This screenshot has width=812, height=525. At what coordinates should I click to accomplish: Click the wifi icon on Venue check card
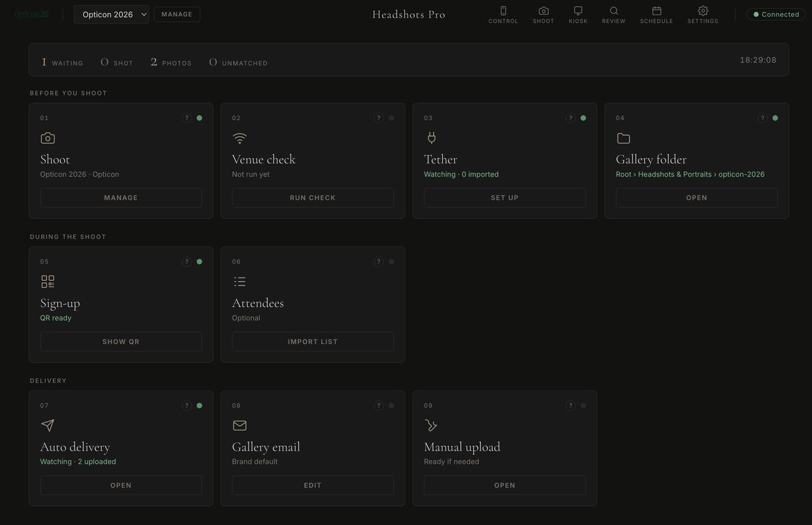click(x=239, y=138)
